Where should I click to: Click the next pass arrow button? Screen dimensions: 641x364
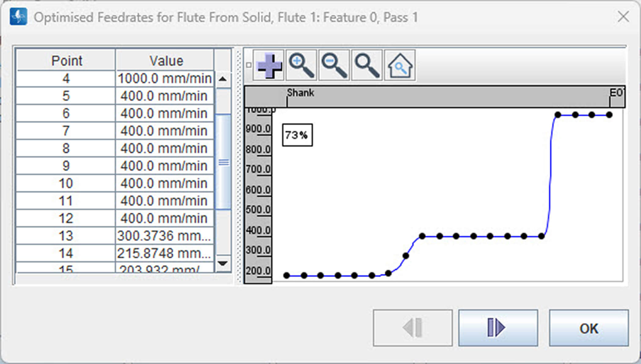(498, 328)
